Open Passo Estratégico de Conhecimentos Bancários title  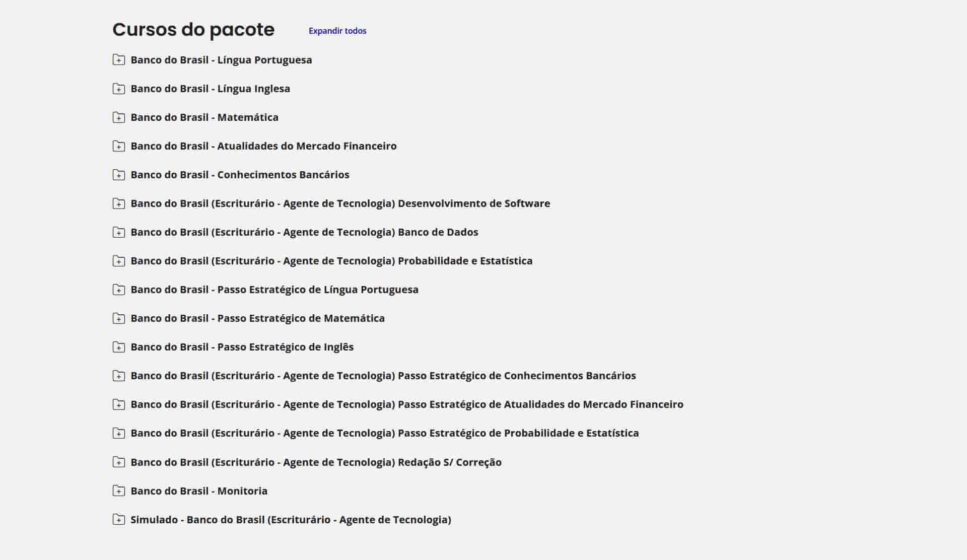click(383, 376)
